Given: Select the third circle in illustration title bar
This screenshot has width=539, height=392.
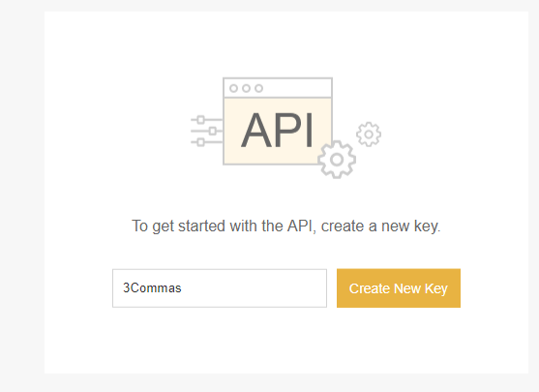Looking at the screenshot, I should coord(258,88).
